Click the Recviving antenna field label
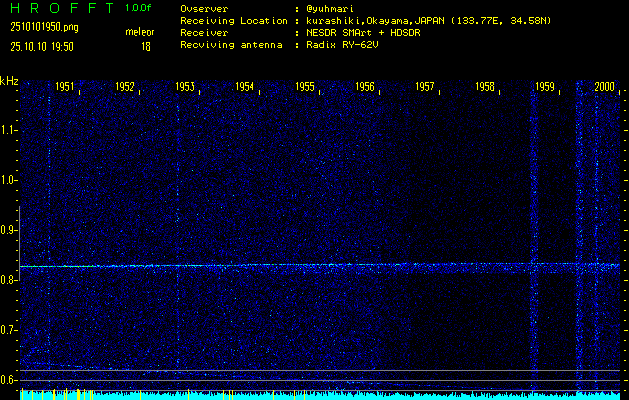 (231, 45)
